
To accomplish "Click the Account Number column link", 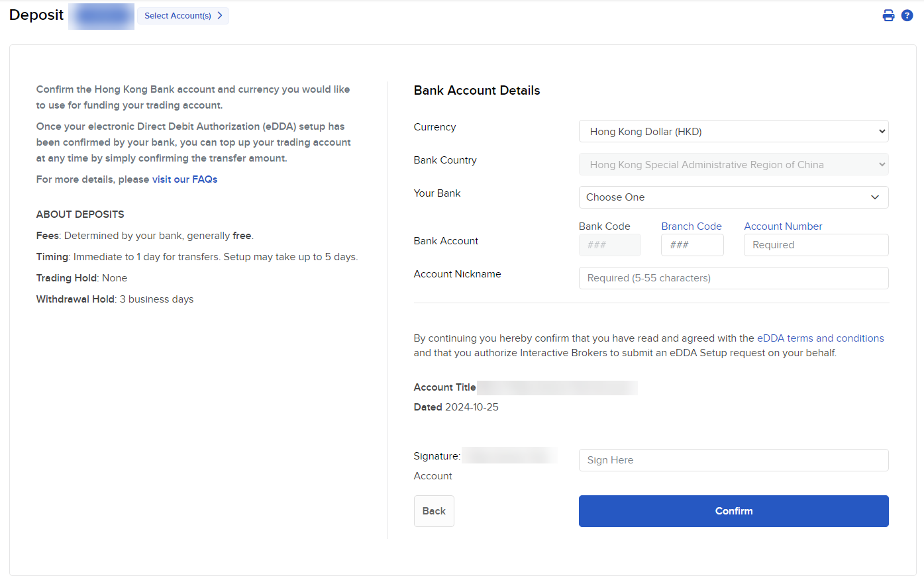I will click(x=783, y=226).
